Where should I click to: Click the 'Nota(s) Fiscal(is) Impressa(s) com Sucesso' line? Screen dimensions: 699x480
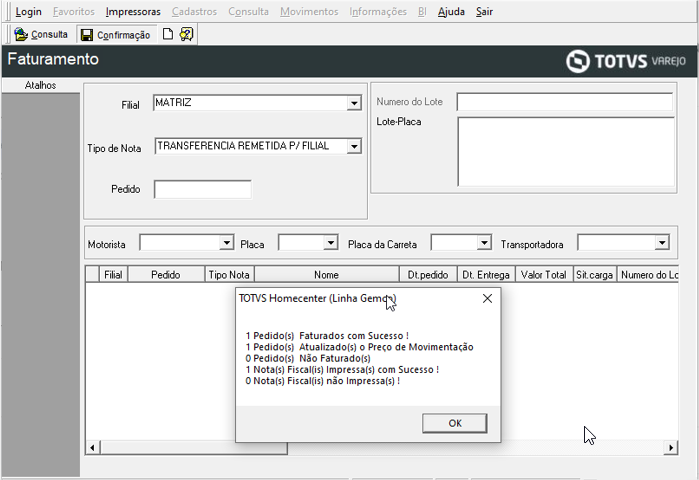342,369
